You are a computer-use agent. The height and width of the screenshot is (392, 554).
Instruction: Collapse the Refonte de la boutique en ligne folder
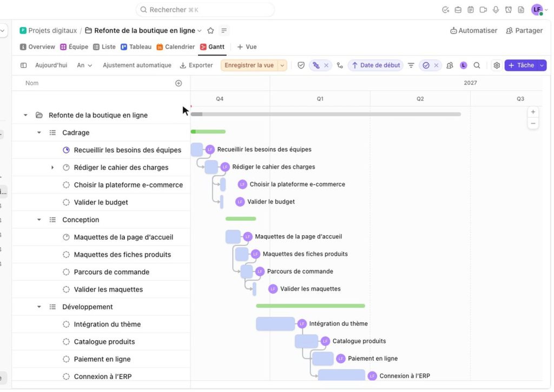coord(25,116)
